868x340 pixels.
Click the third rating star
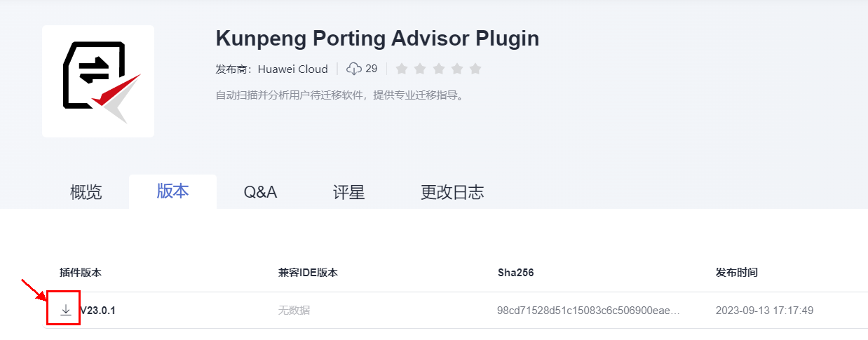click(x=439, y=69)
